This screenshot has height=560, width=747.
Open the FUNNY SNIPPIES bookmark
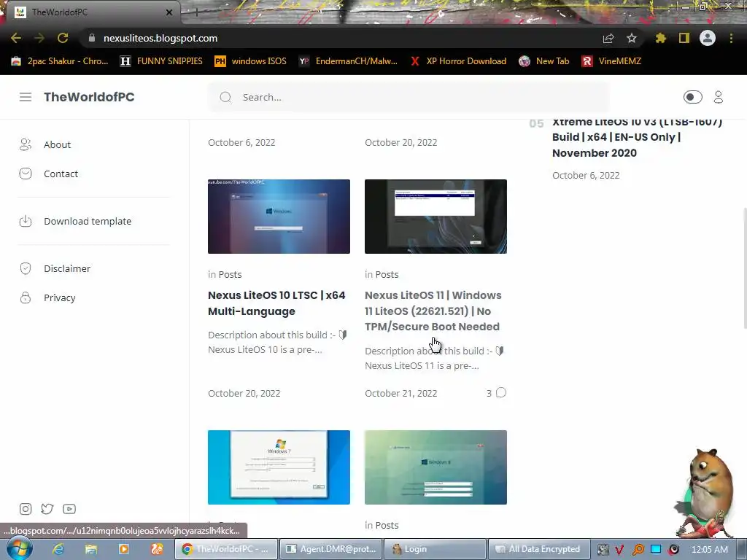coord(161,61)
